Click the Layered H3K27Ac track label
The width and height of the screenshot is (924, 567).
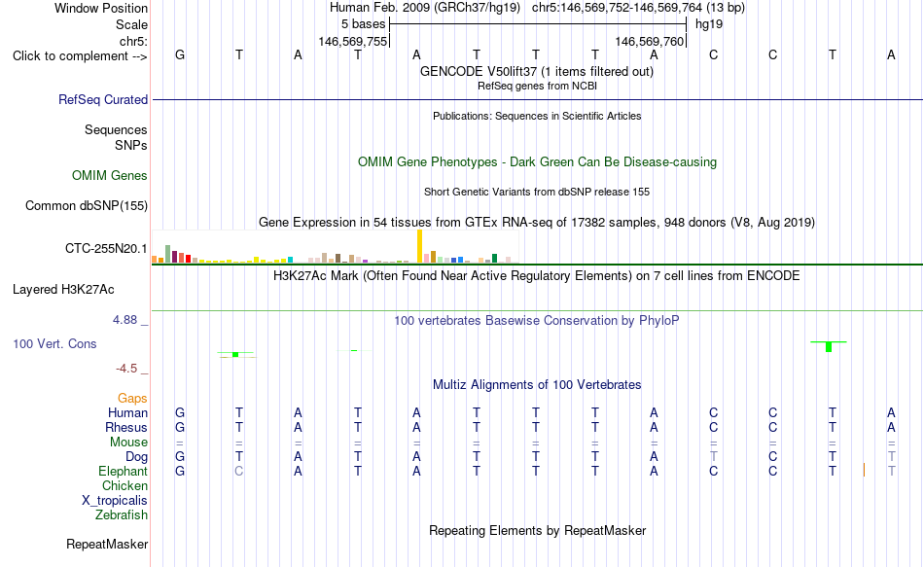63,290
